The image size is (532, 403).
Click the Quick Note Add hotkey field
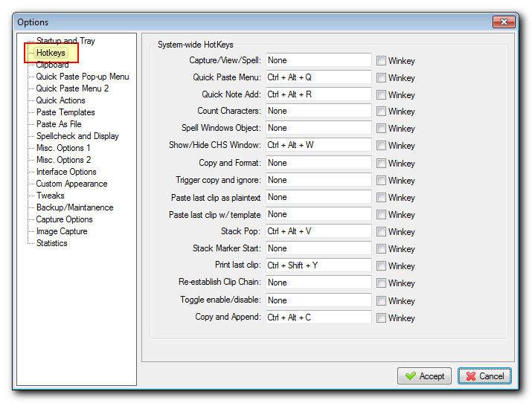pos(318,94)
